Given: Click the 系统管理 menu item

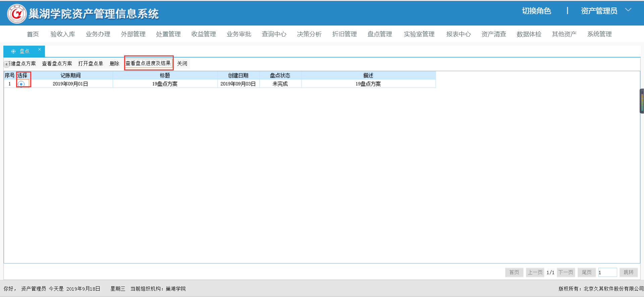Looking at the screenshot, I should 599,34.
